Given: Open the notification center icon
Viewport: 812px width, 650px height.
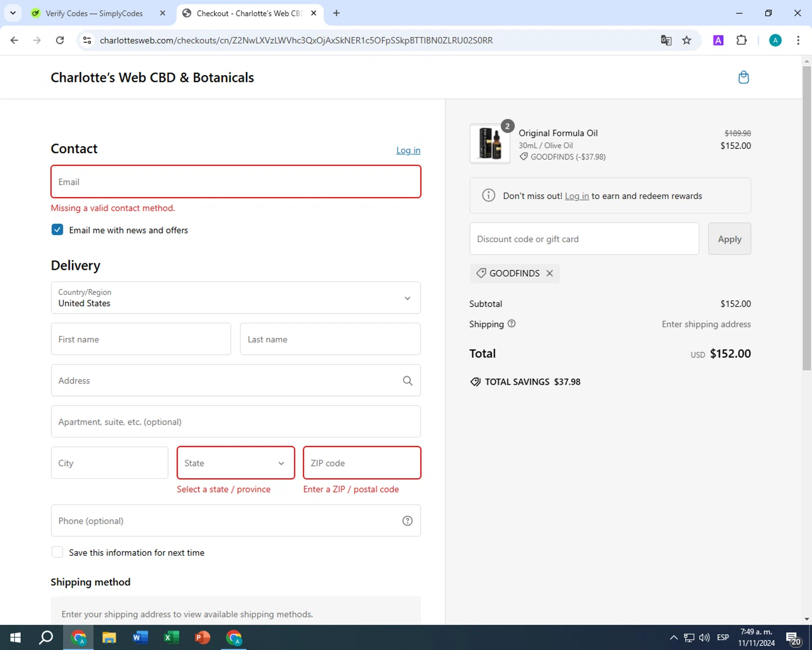Looking at the screenshot, I should [794, 638].
